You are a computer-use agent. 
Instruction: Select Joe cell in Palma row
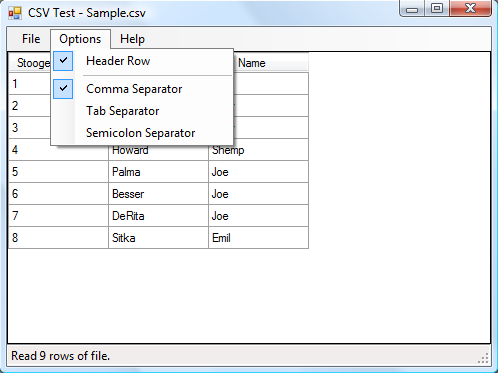click(x=258, y=172)
